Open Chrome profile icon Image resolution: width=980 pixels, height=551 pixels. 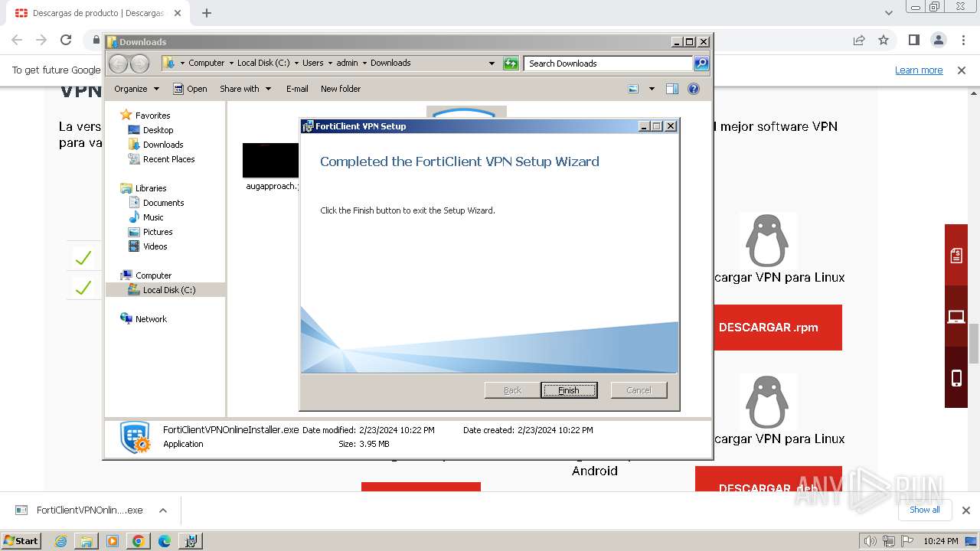(938, 40)
